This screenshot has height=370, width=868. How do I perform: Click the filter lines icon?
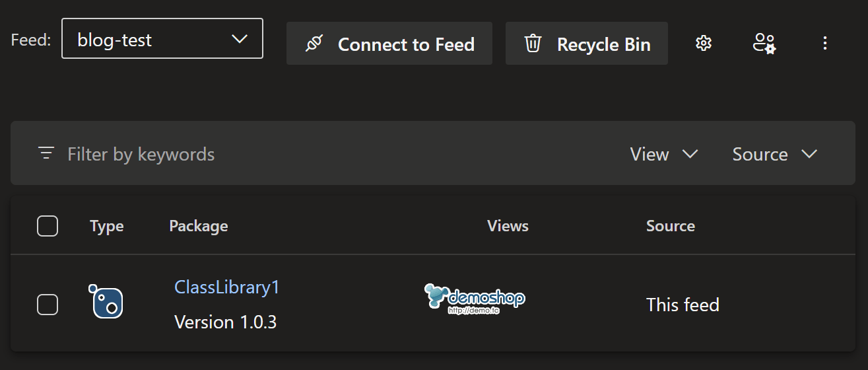click(x=46, y=154)
